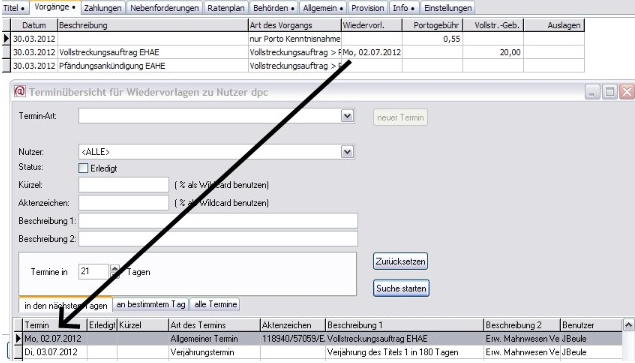Increase days with the spinner up arrow
Viewport: 635px width, 363px height.
click(115, 268)
